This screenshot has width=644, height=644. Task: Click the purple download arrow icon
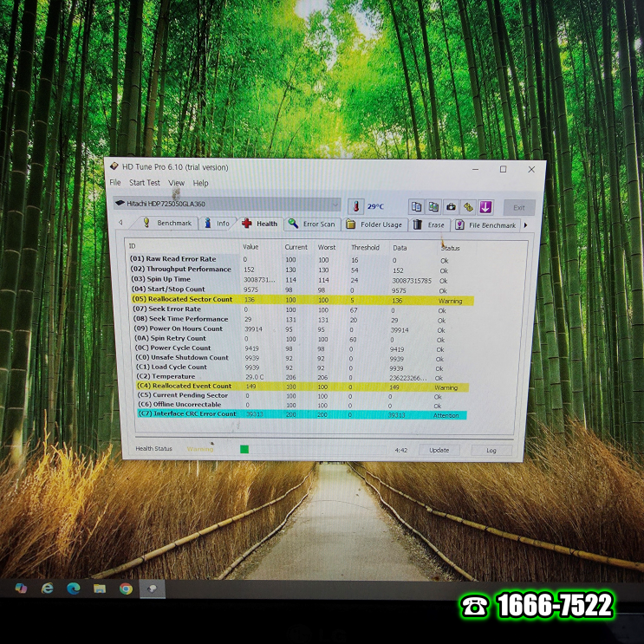tap(485, 207)
